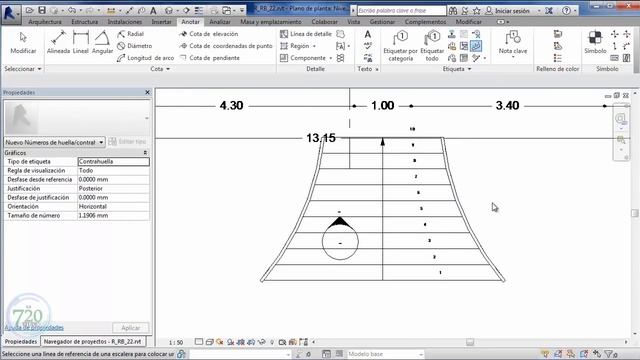Choose the Angular dimension tool
Image resolution: width=640 pixels, height=360 pixels.
pyautogui.click(x=102, y=43)
